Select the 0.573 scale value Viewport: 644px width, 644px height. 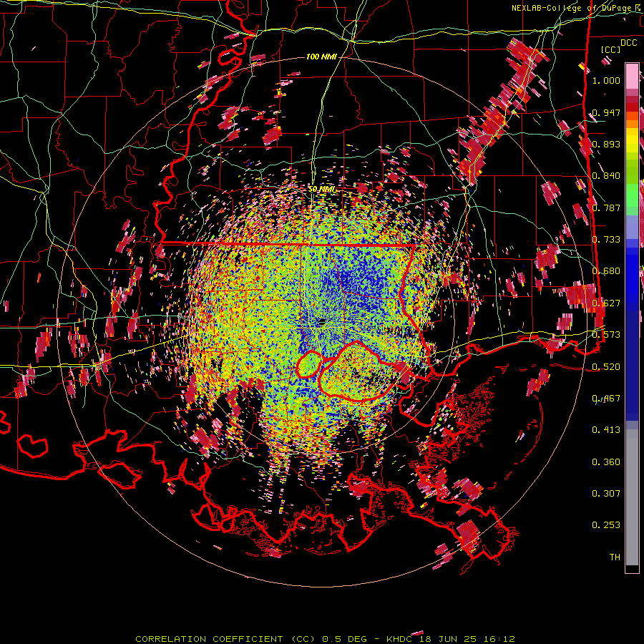tap(606, 335)
